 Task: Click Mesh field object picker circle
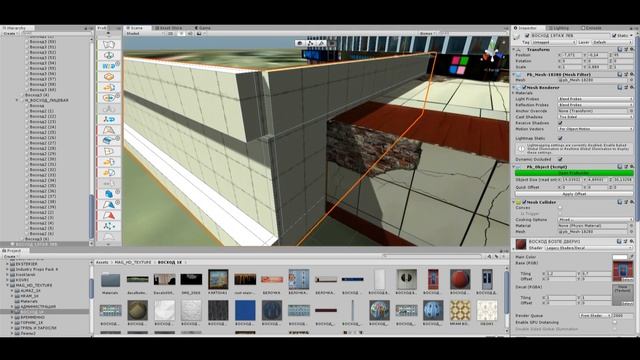631,80
